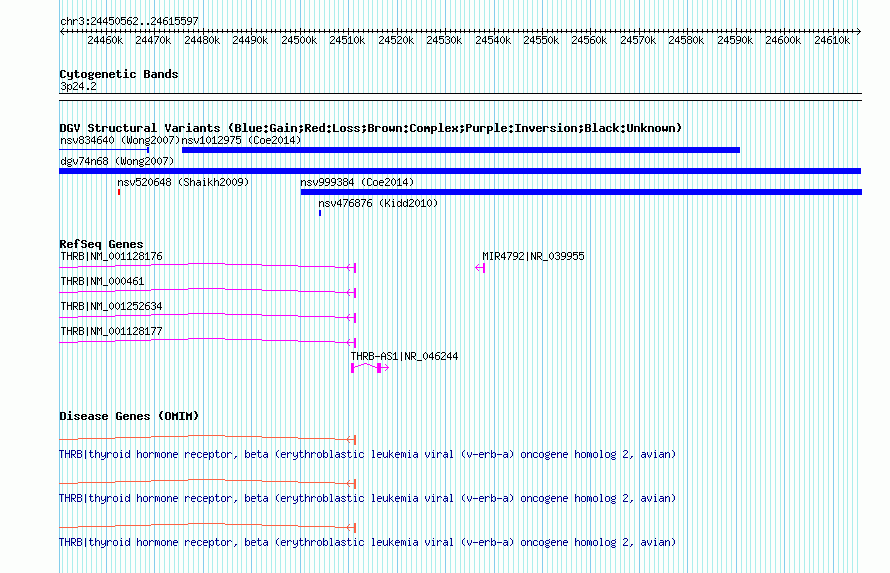Click the THRB-AS1|NR_046244 label
This screenshot has width=890, height=573.
404,356
